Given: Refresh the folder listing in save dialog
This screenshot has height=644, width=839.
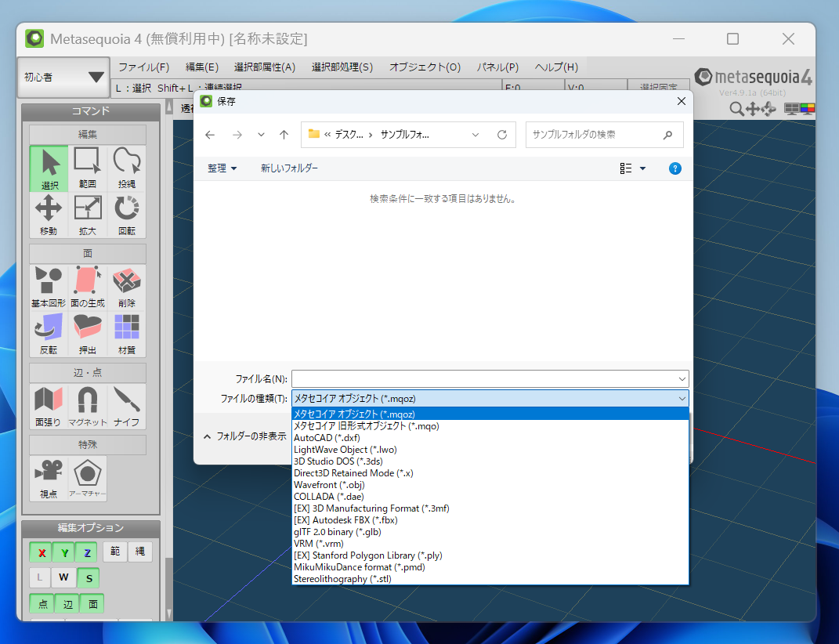Looking at the screenshot, I should [502, 135].
